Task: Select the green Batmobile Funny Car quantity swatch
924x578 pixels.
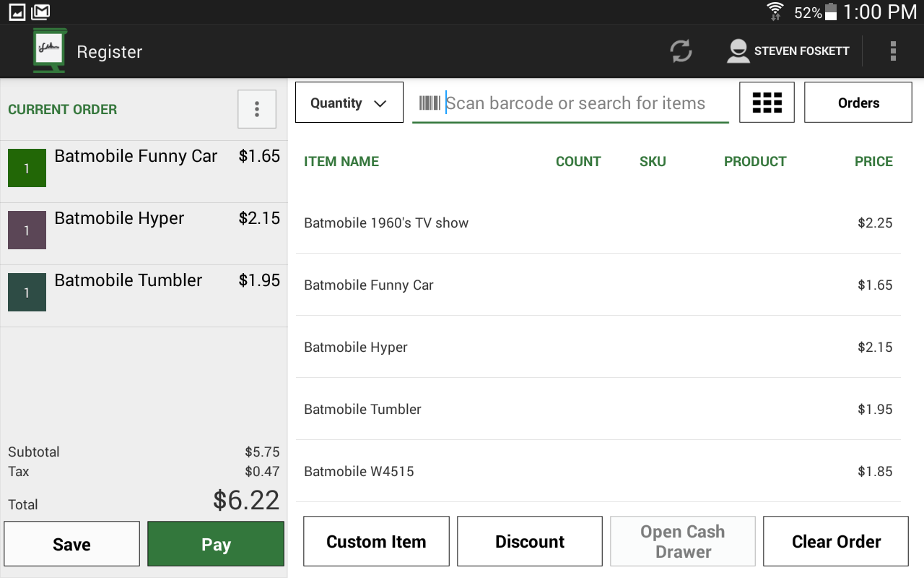Action: coord(27,168)
